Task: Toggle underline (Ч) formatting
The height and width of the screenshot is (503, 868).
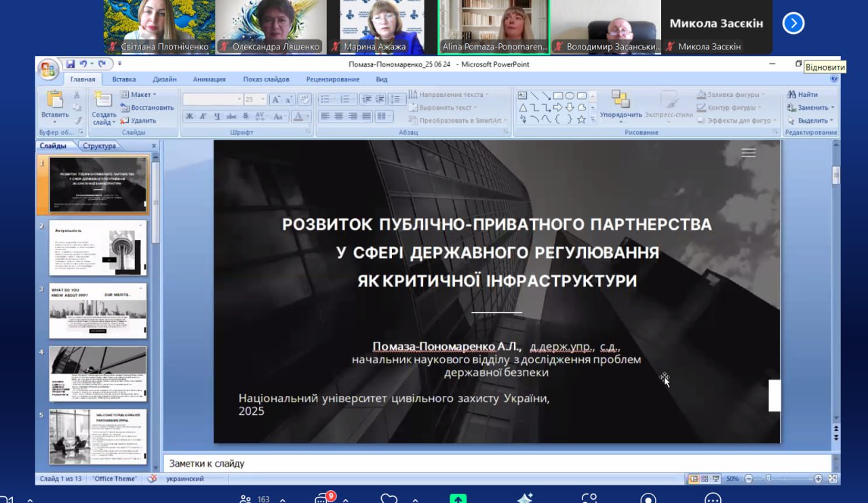Action: [x=217, y=117]
